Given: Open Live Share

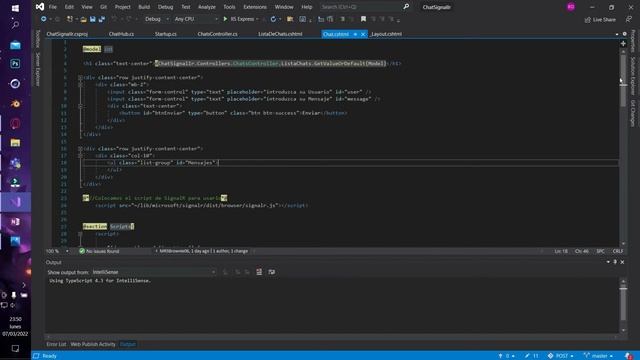Looking at the screenshot, I should pos(600,19).
